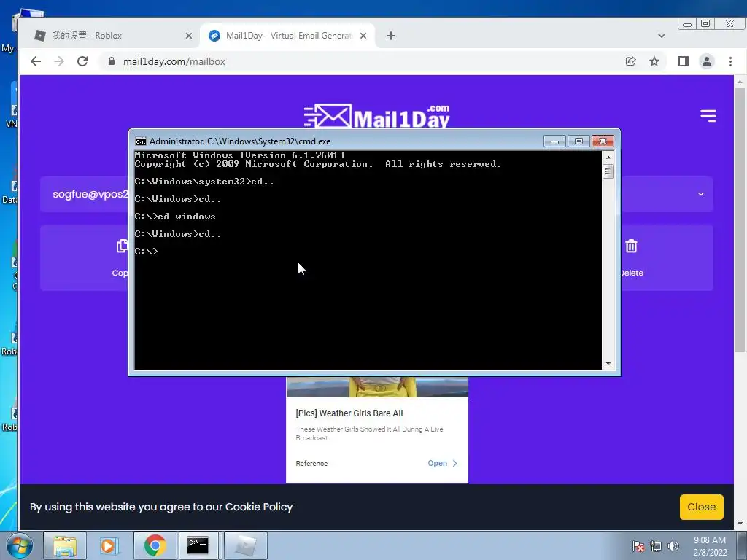Click cmd scrollbar down arrow
Viewport: 747px width, 560px height.
point(608,364)
